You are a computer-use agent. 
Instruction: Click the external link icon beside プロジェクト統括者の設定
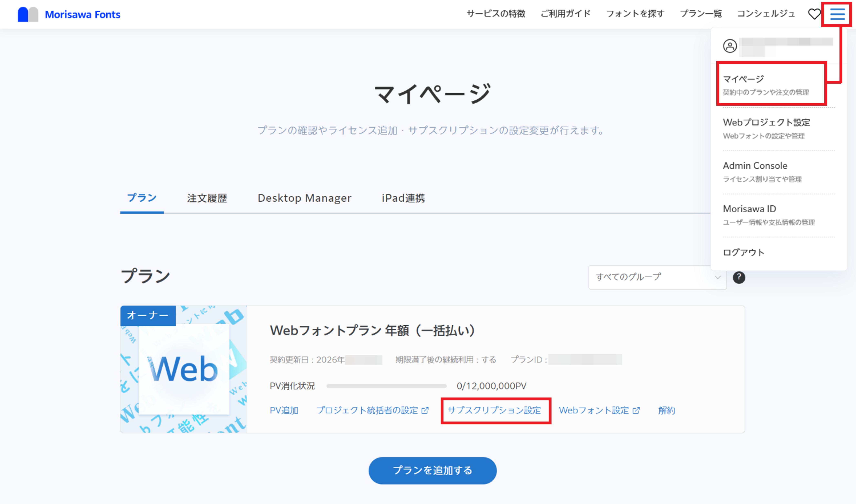[425, 410]
